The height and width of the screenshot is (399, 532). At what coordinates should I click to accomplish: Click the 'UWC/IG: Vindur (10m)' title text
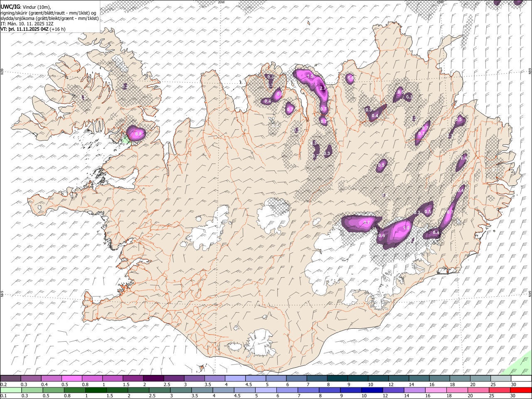(x=26, y=7)
